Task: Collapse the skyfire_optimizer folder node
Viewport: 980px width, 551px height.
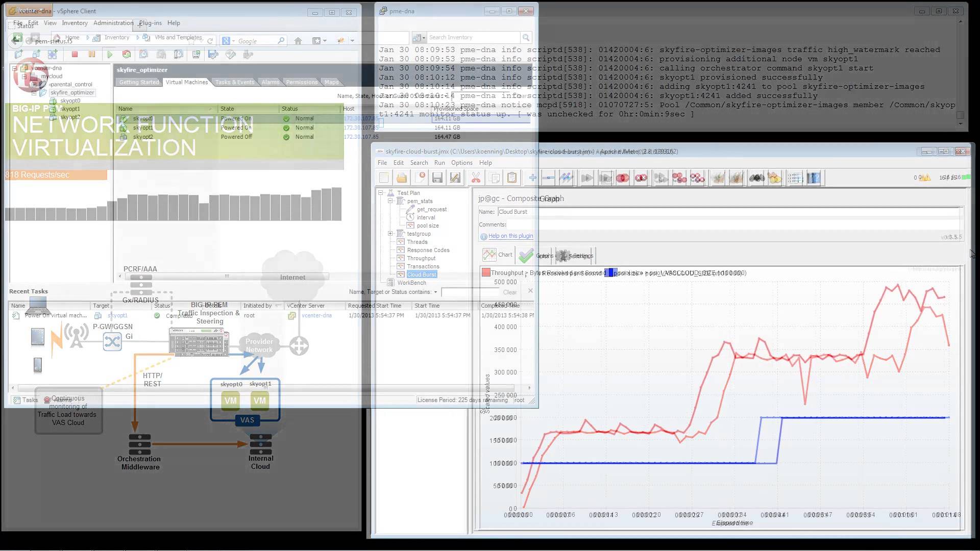Action: [x=34, y=93]
